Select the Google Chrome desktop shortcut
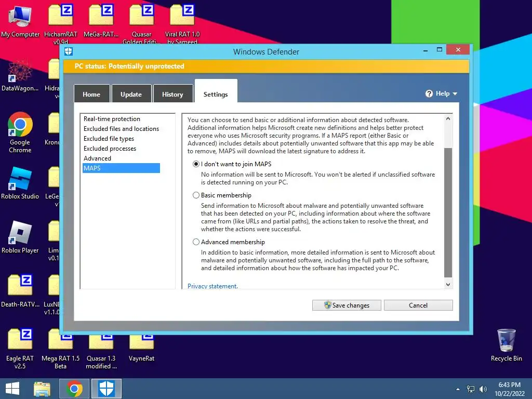Viewport: 532px width, 399px height. (20, 132)
